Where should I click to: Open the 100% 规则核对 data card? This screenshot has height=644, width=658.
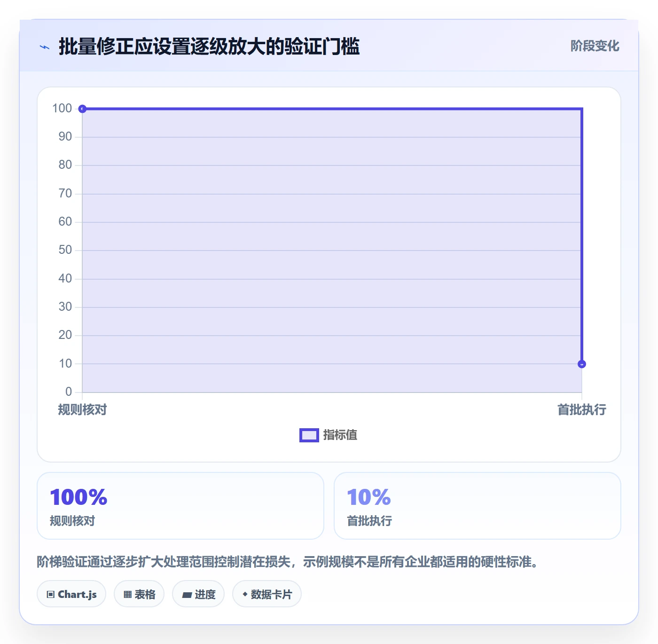(x=180, y=506)
